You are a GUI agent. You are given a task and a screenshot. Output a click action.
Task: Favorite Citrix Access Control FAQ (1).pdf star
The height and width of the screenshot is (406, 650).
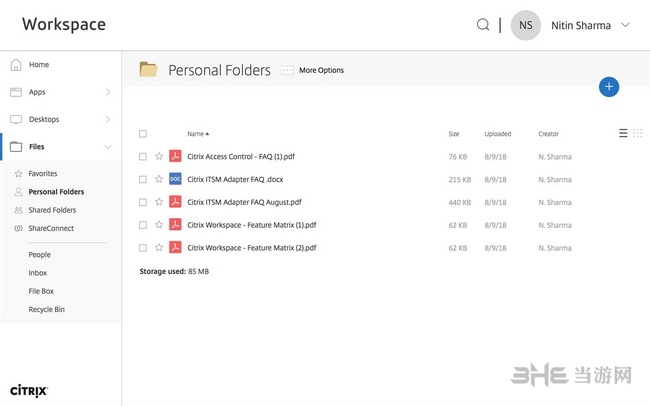(159, 156)
